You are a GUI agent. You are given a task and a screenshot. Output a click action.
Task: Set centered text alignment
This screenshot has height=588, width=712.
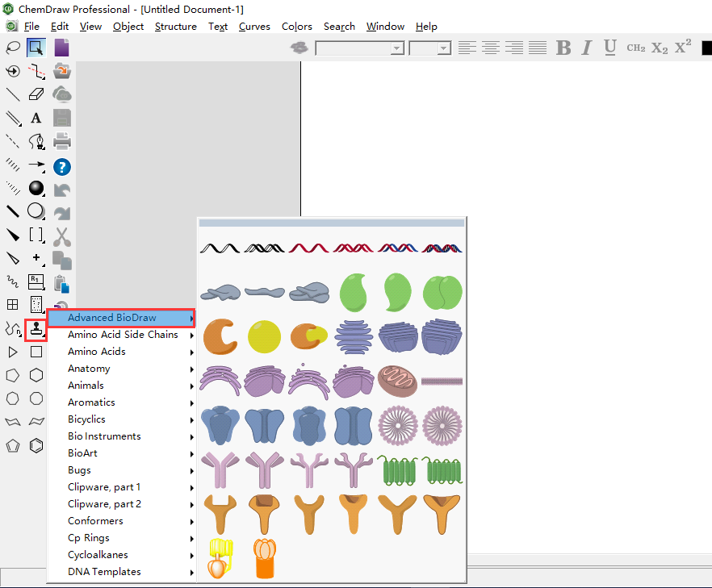point(491,48)
